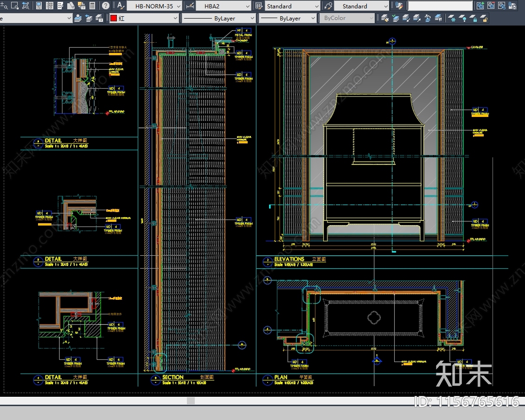This screenshot has height=420, width=525.
Task: Click the Table Style icon
Action: (x=259, y=6)
